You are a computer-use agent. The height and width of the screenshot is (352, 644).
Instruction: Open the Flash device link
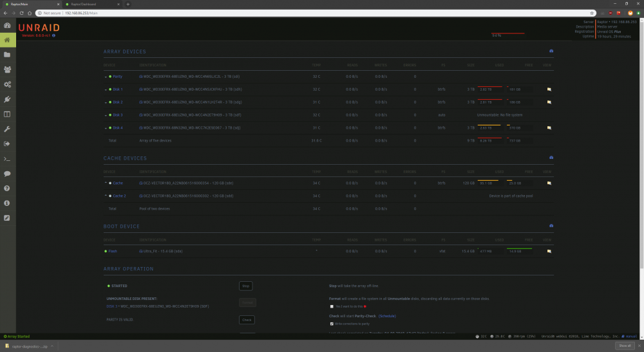pyautogui.click(x=113, y=251)
